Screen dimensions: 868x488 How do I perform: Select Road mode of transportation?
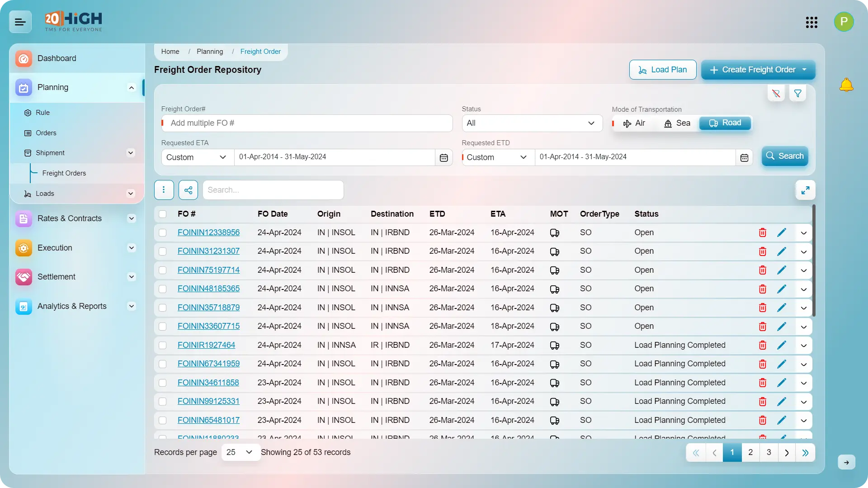tap(725, 123)
